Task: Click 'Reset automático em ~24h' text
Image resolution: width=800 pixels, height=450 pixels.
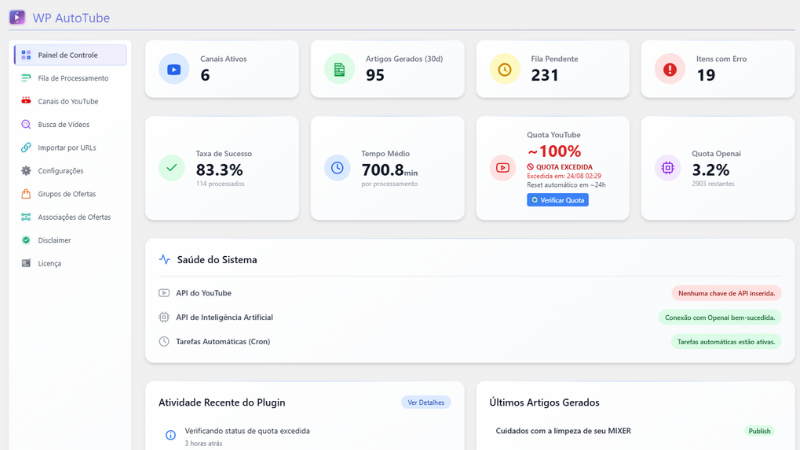Action: point(566,185)
